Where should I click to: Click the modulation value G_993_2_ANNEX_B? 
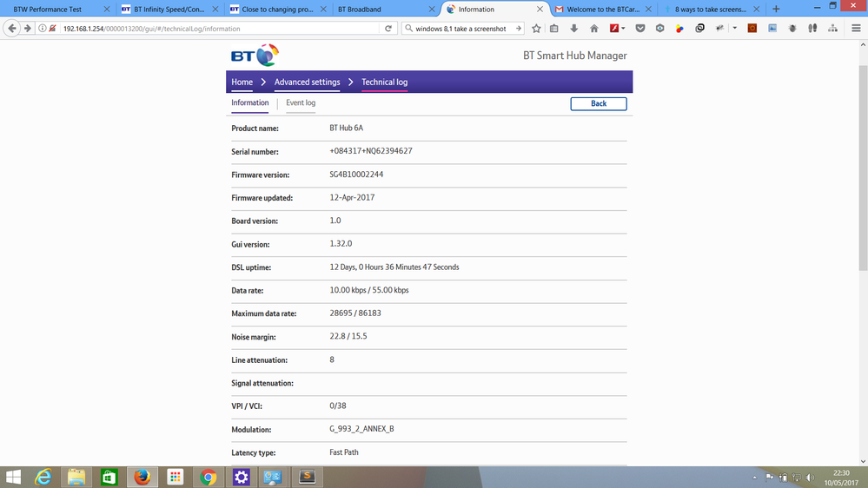click(x=361, y=429)
